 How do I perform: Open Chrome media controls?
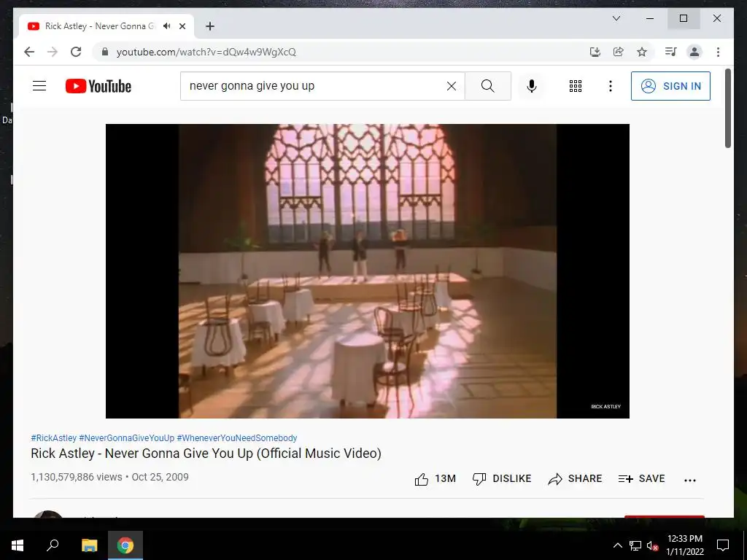671,52
